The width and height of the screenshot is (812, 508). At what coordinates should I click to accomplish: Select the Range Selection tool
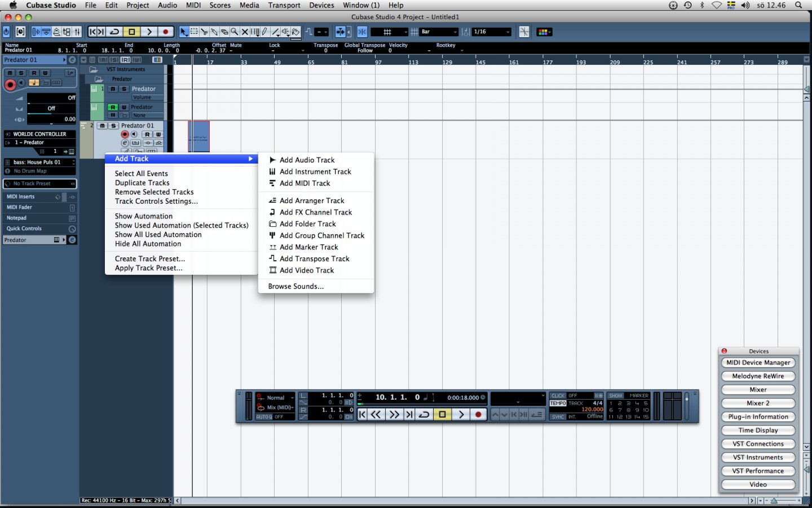click(x=194, y=32)
